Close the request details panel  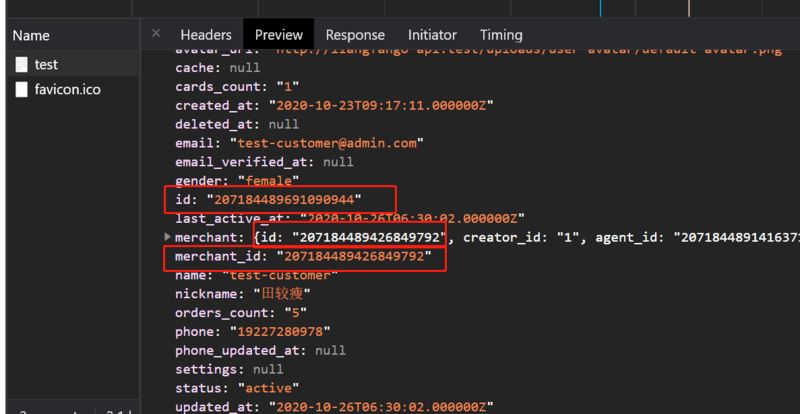click(155, 33)
